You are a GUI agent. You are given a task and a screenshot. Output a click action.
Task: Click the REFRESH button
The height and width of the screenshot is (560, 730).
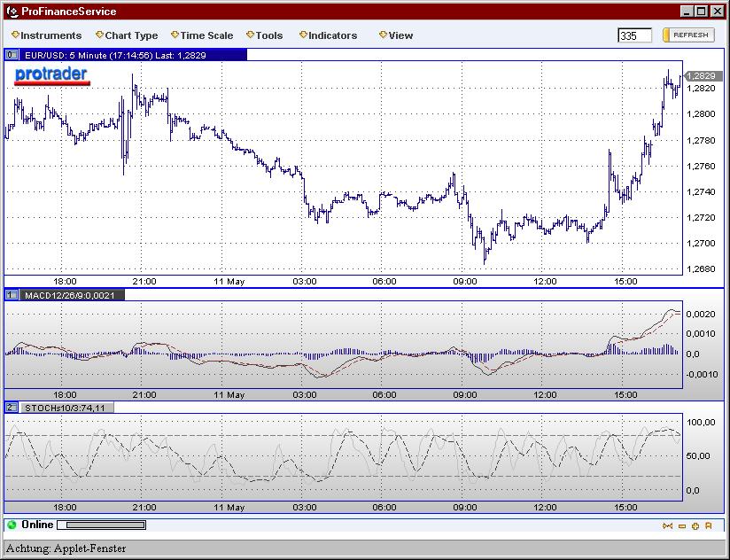click(688, 35)
